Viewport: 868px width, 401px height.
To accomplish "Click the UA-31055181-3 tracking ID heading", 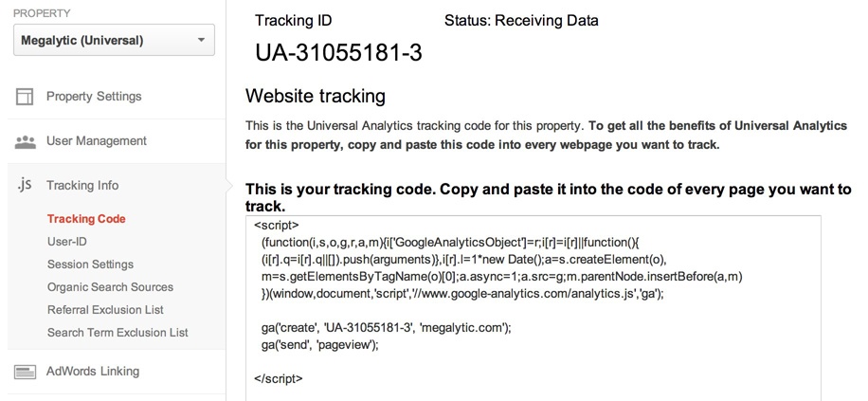I will pyautogui.click(x=338, y=53).
